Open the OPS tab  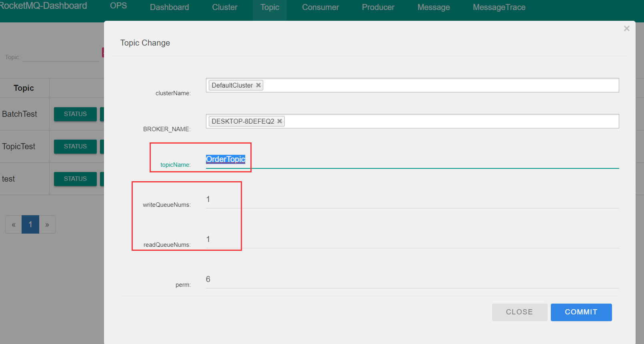[118, 6]
